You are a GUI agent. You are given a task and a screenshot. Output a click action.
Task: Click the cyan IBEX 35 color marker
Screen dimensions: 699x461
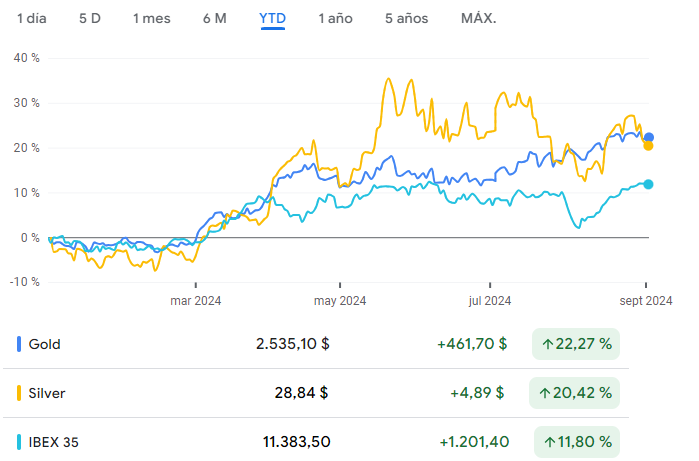tap(20, 441)
